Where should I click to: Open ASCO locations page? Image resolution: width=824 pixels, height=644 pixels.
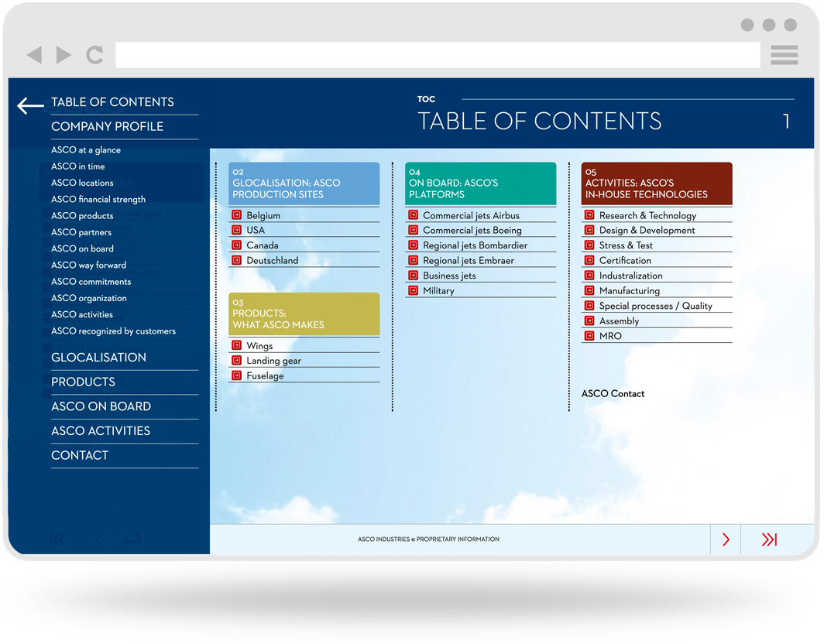(x=82, y=183)
